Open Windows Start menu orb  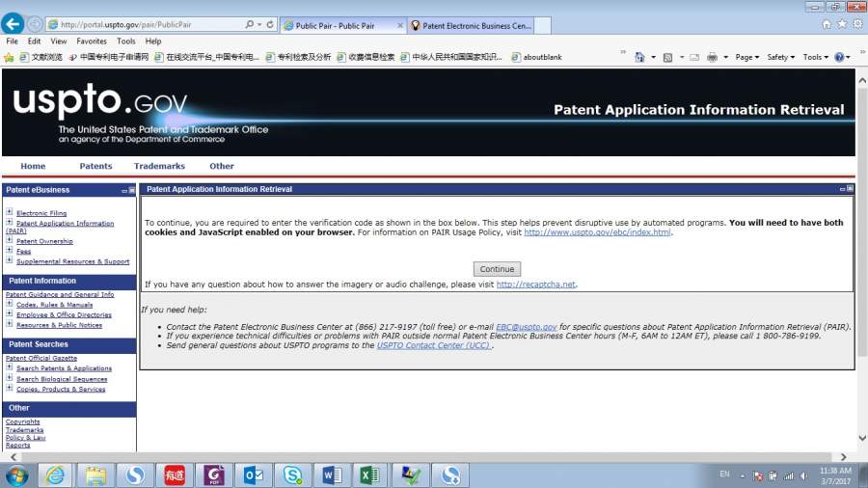tap(16, 475)
